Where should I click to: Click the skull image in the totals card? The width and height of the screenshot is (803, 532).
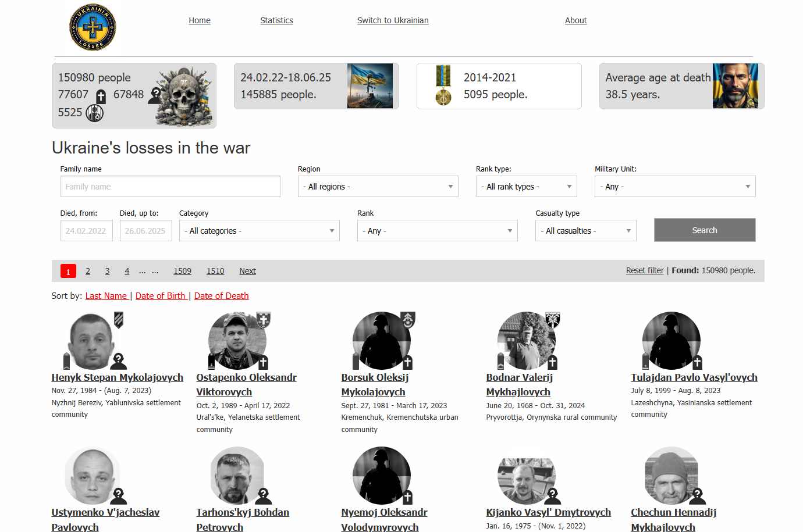[x=183, y=96]
